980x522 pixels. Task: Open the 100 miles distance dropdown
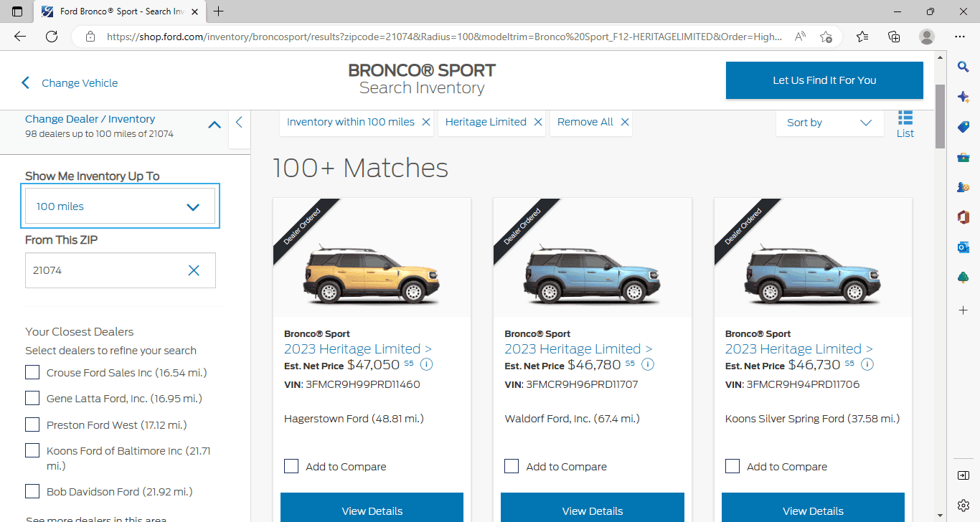tap(121, 207)
